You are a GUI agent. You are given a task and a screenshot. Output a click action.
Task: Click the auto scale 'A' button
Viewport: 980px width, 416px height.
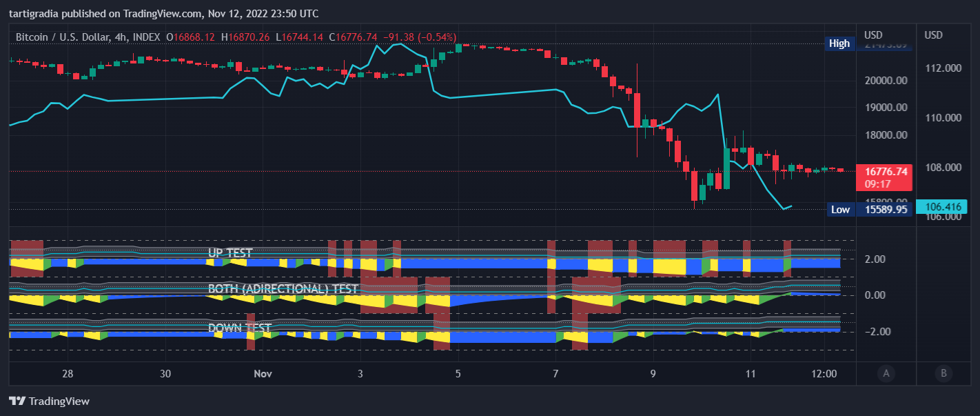click(886, 374)
